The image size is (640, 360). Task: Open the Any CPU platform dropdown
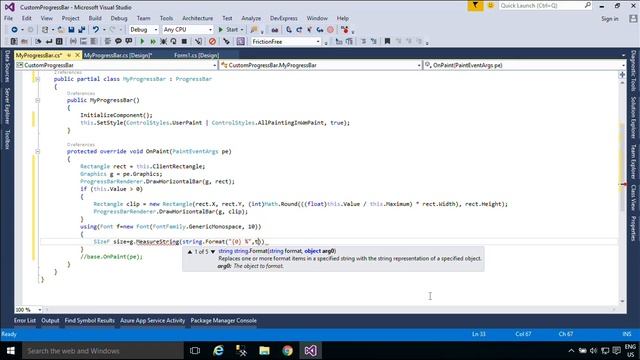[188, 29]
